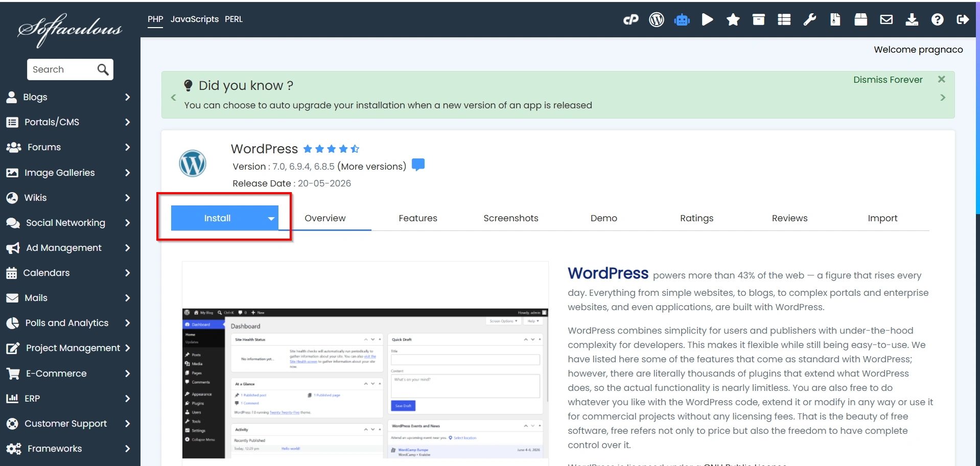Open the envelope email settings icon
980x466 pixels.
pos(886,19)
